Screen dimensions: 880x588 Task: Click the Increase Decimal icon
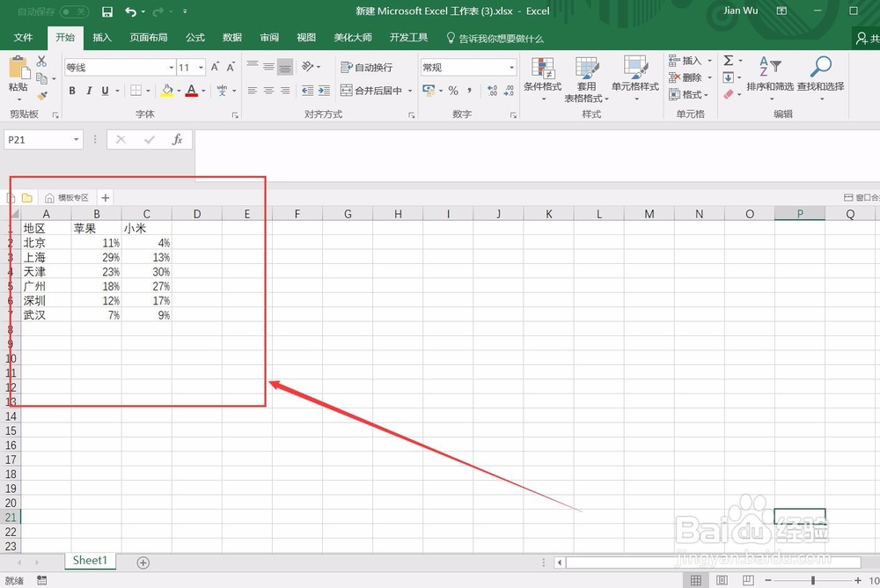pos(492,91)
